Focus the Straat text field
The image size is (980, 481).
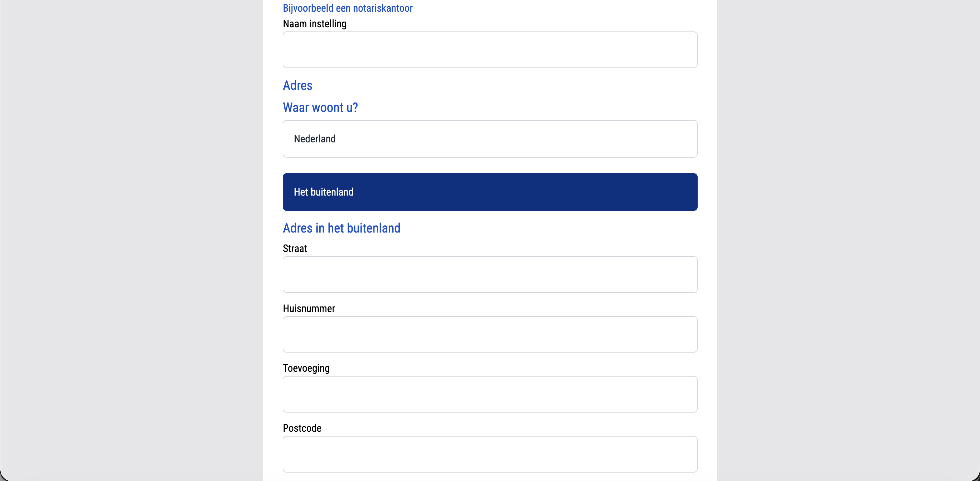tap(490, 275)
